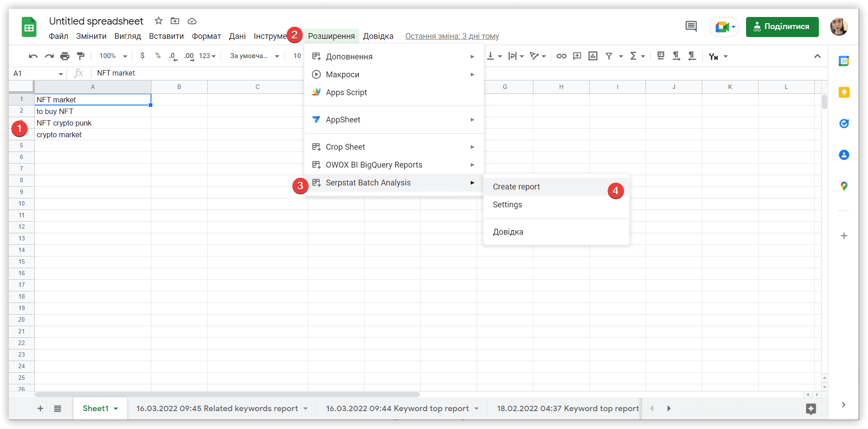Click the Redo icon in toolbar
Viewport: 868px width, 429px height.
point(49,56)
